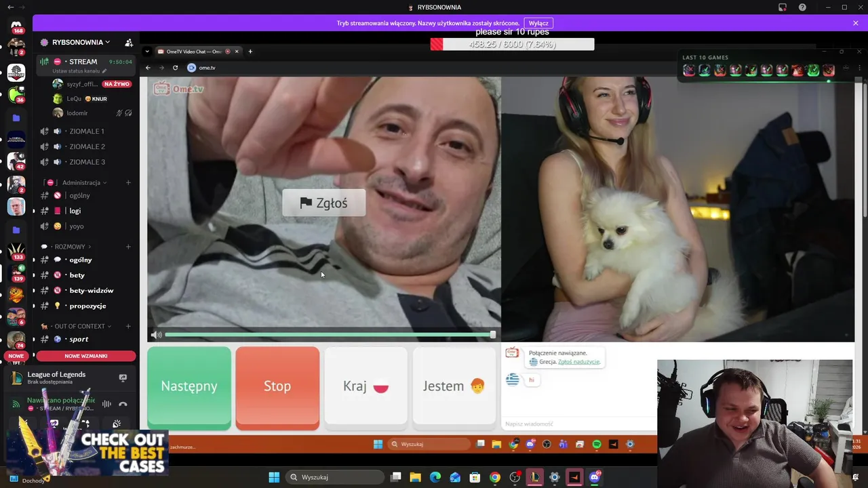Open the Jestem gender selector
Screen dimensions: 868x488
click(x=454, y=388)
